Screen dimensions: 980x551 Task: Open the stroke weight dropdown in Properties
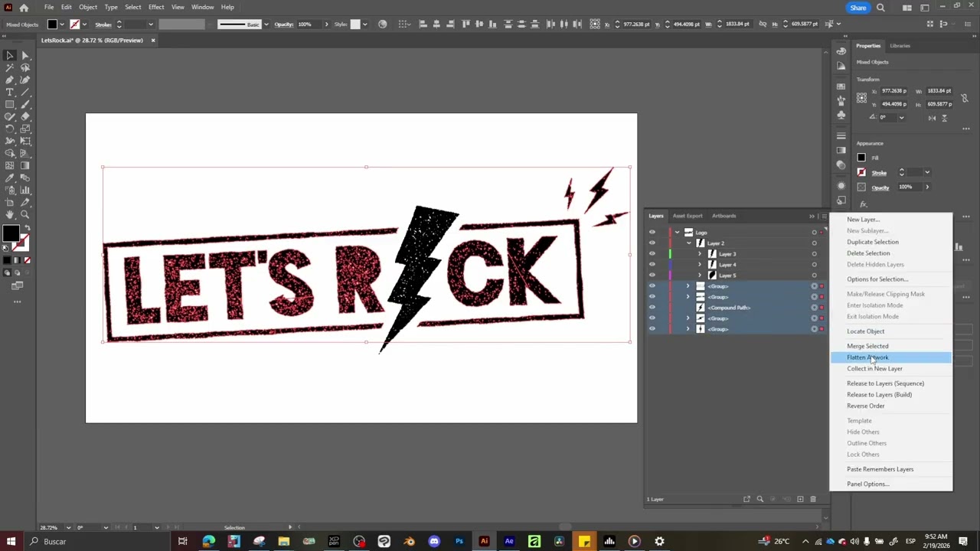click(x=927, y=172)
